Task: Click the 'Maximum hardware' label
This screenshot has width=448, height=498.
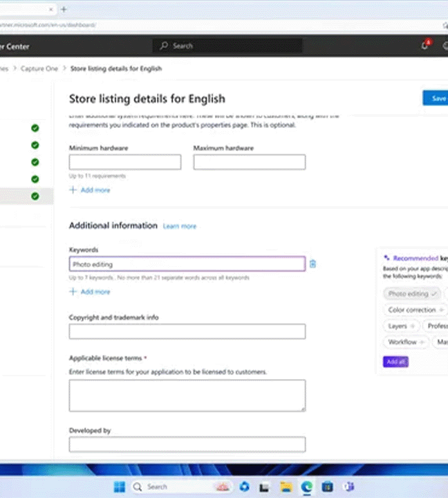Action: pyautogui.click(x=223, y=148)
